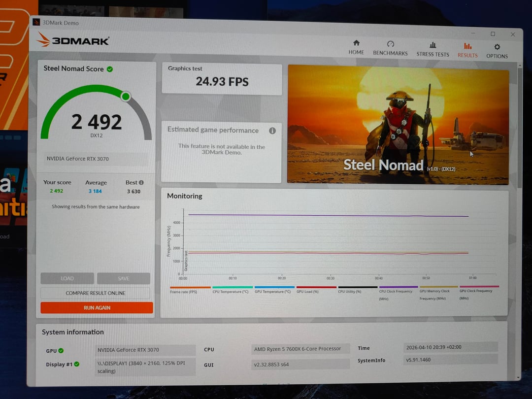Click info icon next to Best score

[x=141, y=182]
